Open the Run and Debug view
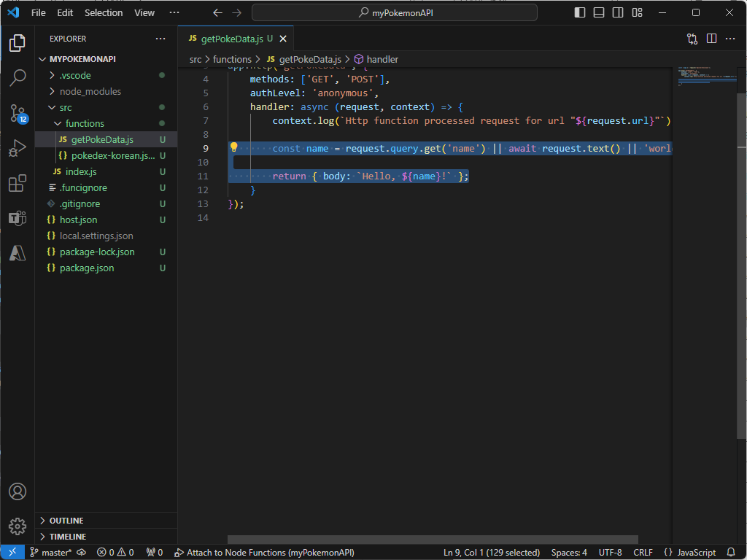Screen dimensions: 747x560 18,148
